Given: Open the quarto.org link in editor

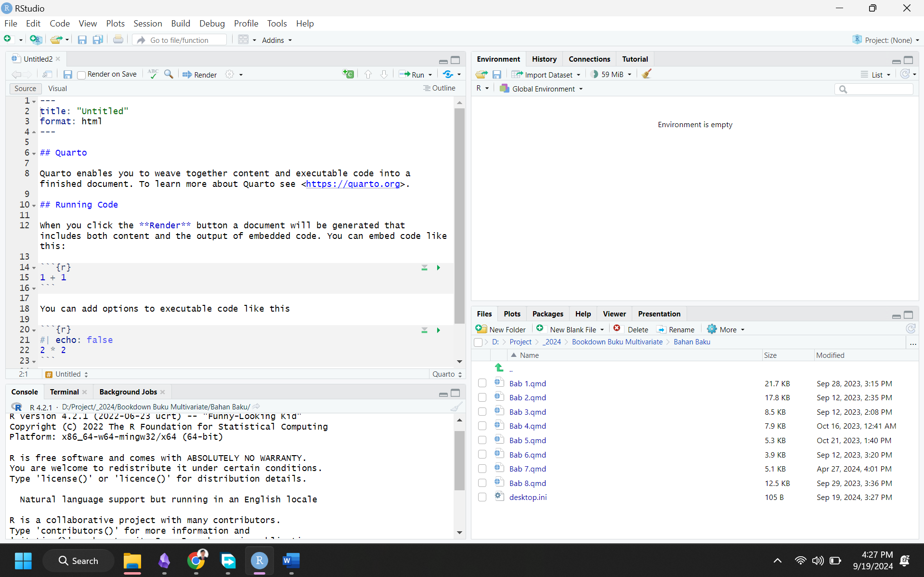Looking at the screenshot, I should point(353,184).
